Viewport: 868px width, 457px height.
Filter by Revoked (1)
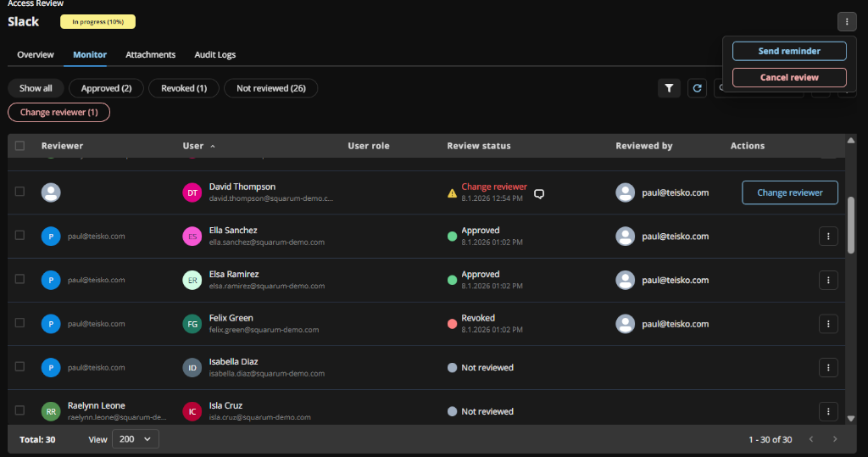tap(184, 88)
